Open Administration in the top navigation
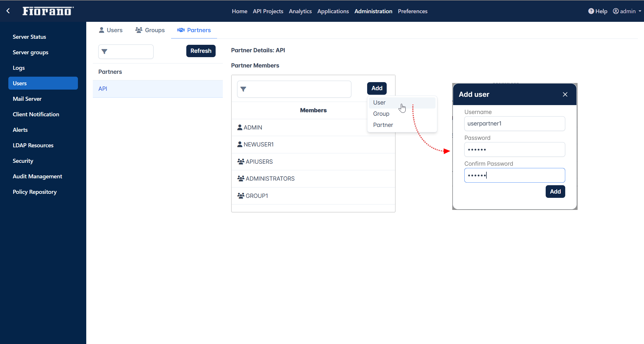Viewport: 644px width, 344px height. click(x=373, y=11)
